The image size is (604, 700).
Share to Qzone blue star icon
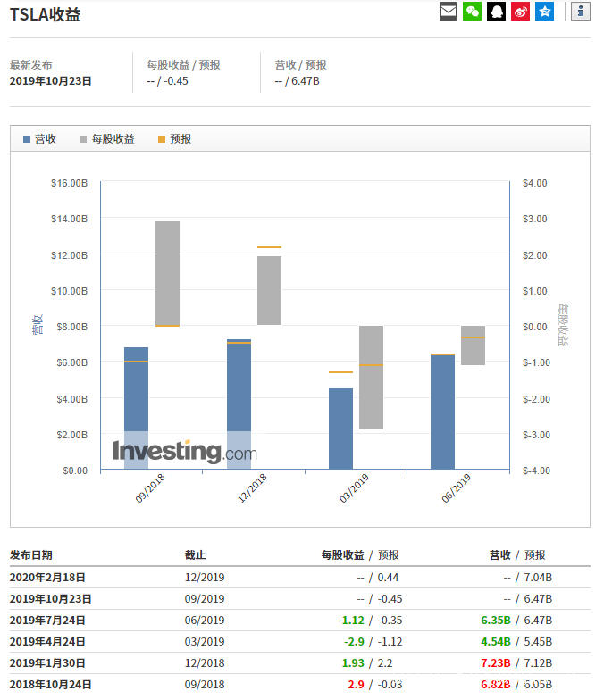click(544, 12)
